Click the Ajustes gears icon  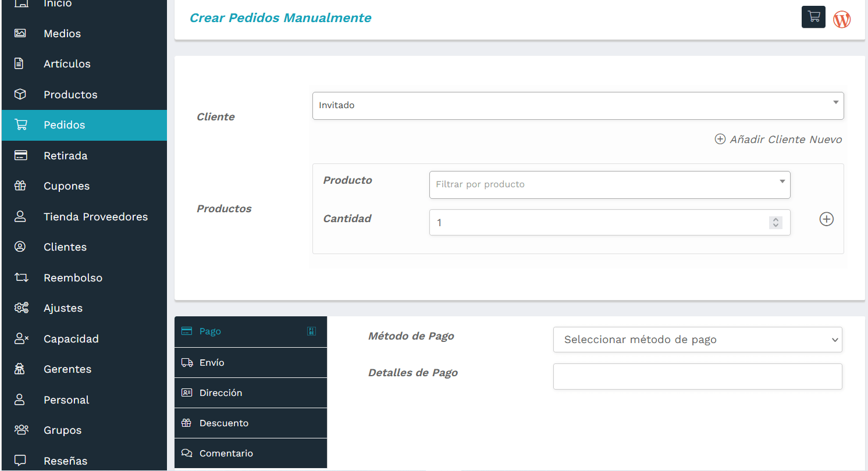pos(21,308)
